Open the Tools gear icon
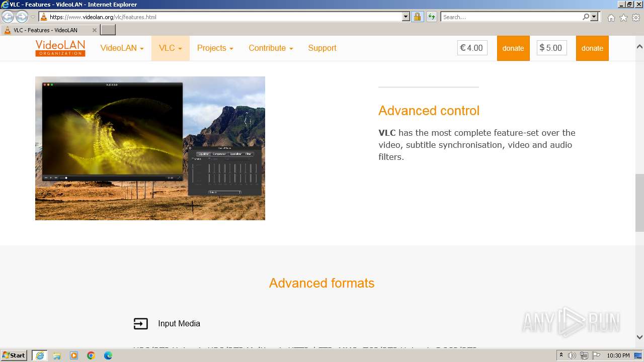 tap(636, 18)
